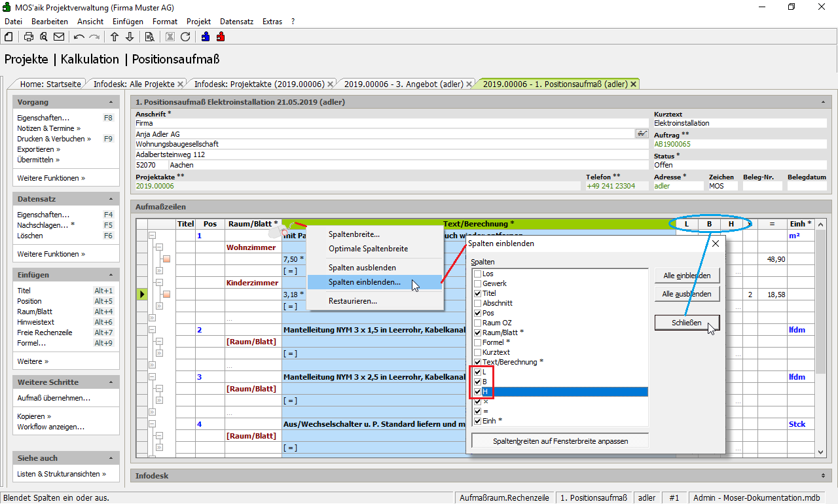Collapse the Vorgang sidebar panel

pos(111,103)
